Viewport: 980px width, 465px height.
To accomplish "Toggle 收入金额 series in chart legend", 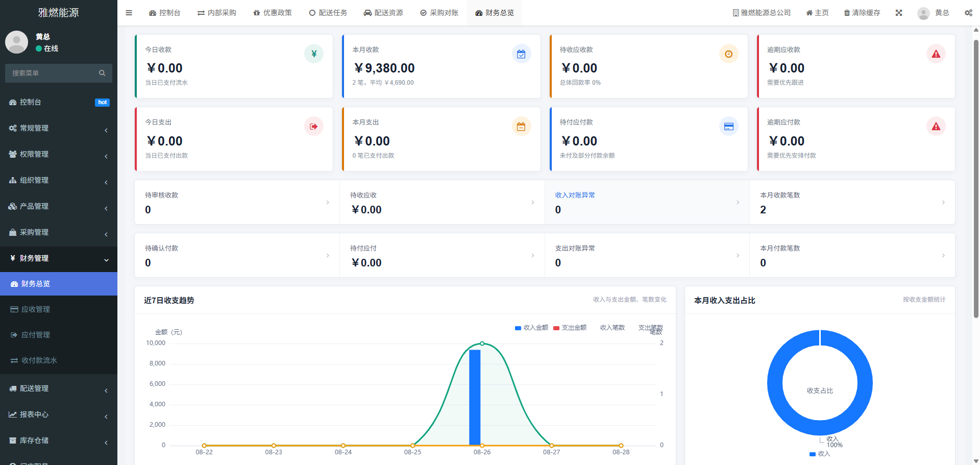I will (x=531, y=328).
